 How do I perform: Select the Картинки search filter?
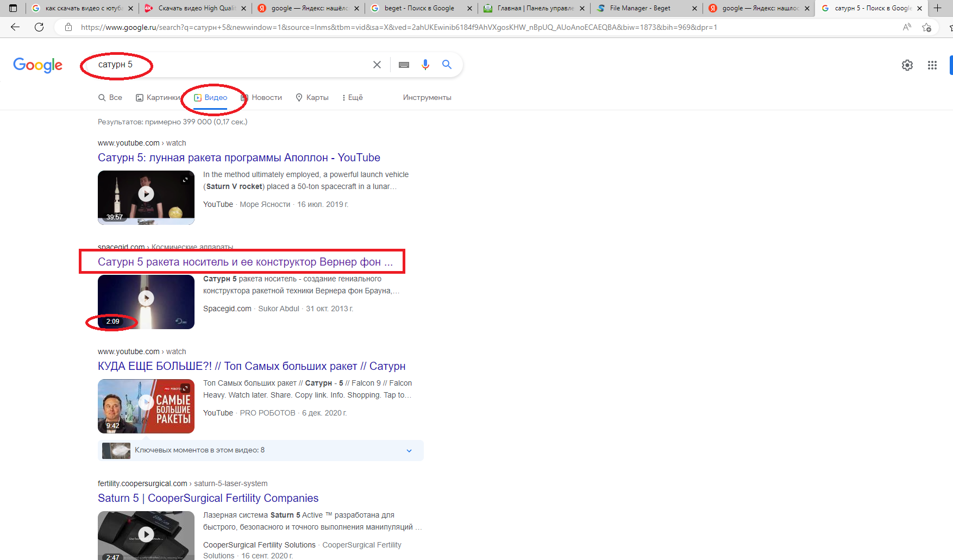(158, 97)
